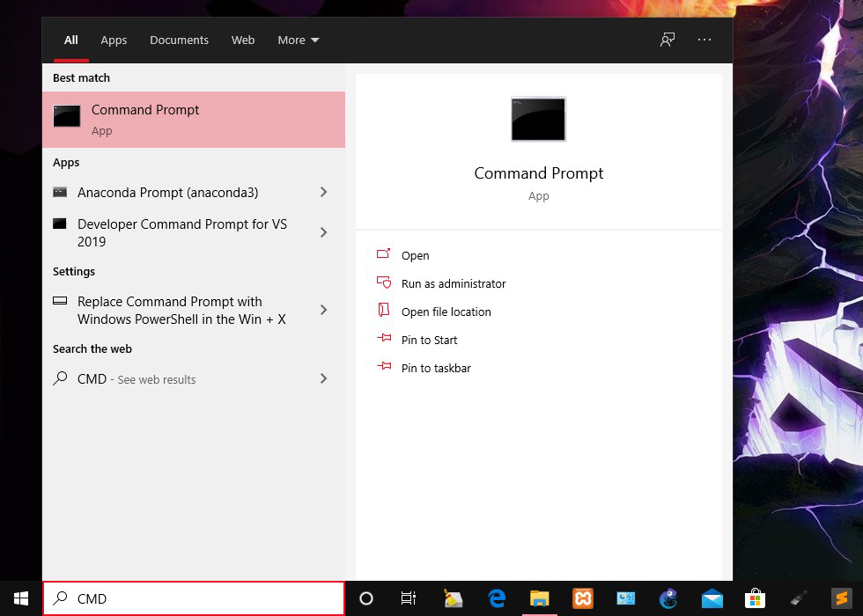Select Pin to taskbar

coord(436,368)
